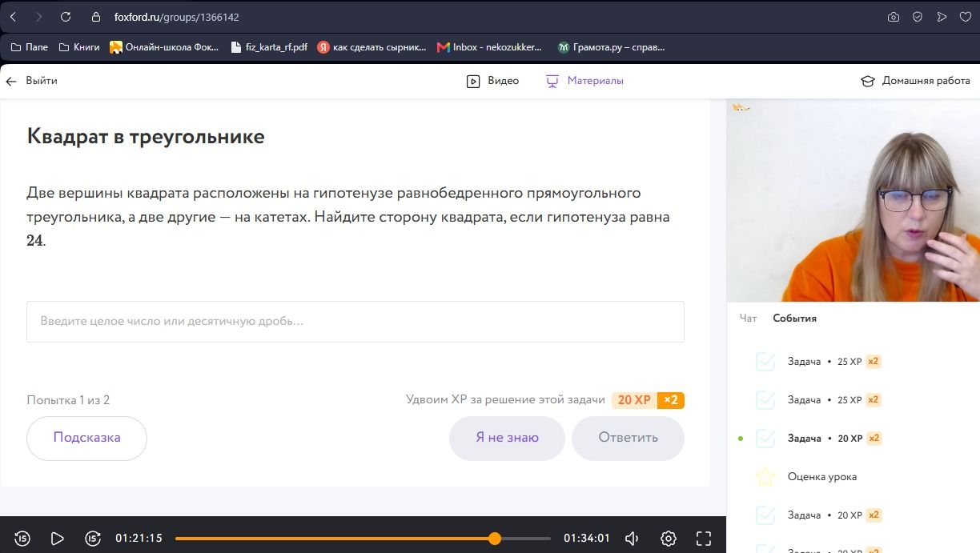
Task: Open the fiz_karta_rf.pdf bookmark
Action: [269, 47]
